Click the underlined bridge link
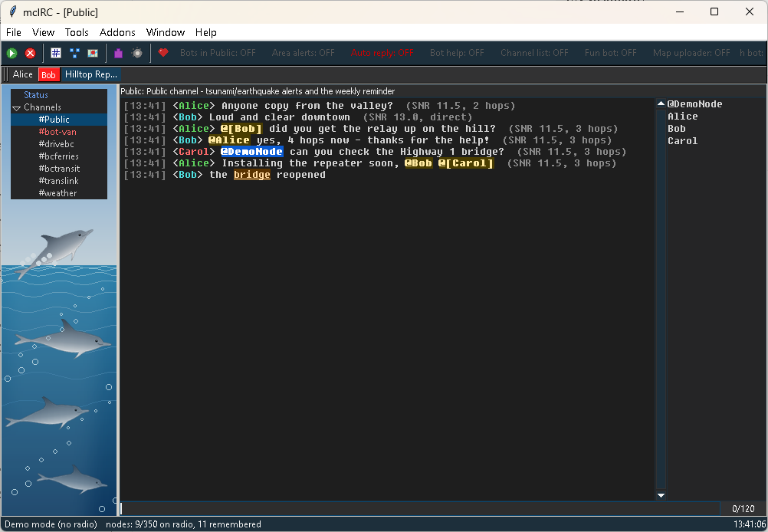Image resolution: width=768 pixels, height=532 pixels. (x=251, y=174)
